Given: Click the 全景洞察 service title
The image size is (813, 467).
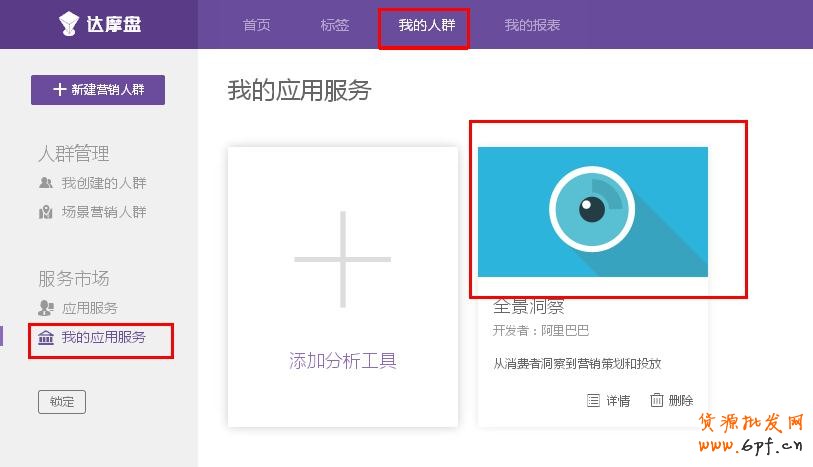Looking at the screenshot, I should [528, 307].
